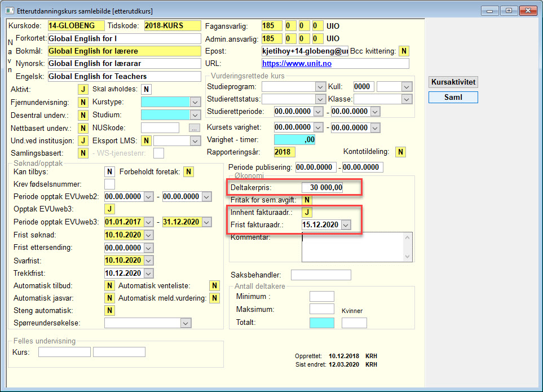Viewport: 543px width, 392px height.
Task: Toggle the Aktivt J/N field
Action: pos(83,89)
